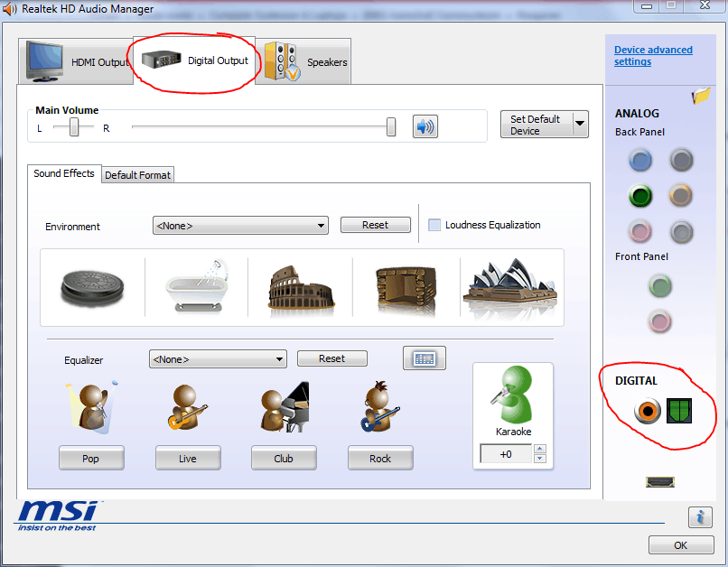The image size is (728, 567).
Task: Click the orange back panel jack
Action: point(681,196)
